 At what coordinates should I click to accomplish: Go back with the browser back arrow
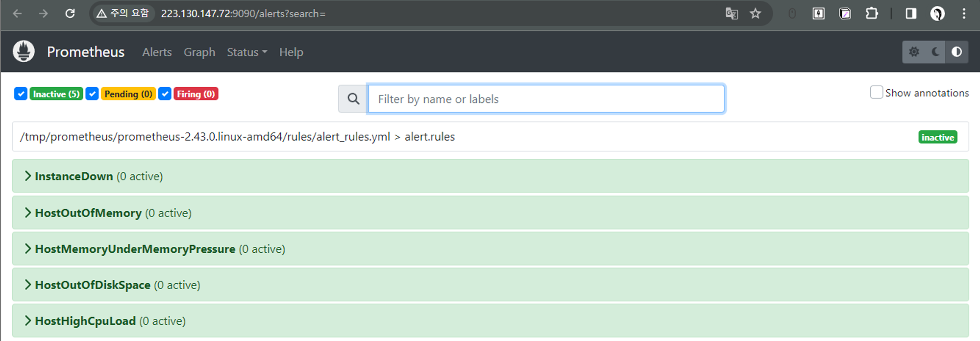tap(18, 14)
